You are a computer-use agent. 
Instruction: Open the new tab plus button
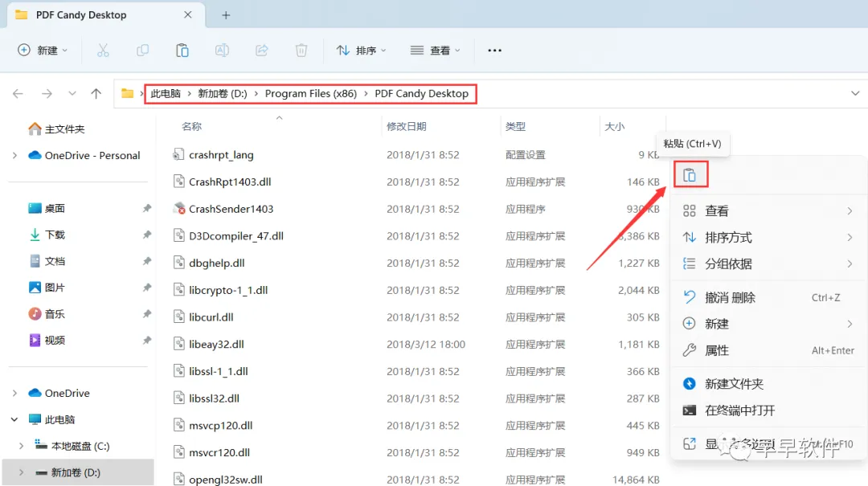[226, 15]
